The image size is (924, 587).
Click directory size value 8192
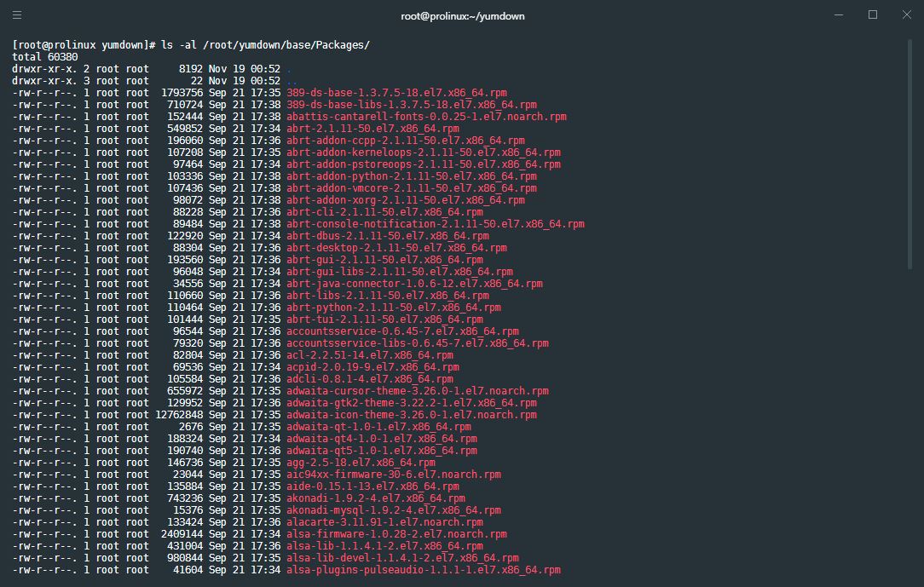tap(191, 69)
